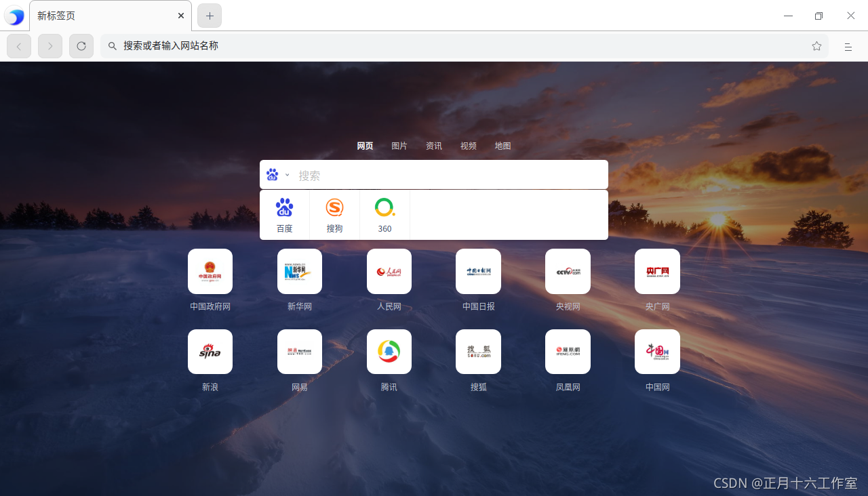Open the 中国日报 shortcut tile
Screen dimensions: 868x496
[x=478, y=271]
